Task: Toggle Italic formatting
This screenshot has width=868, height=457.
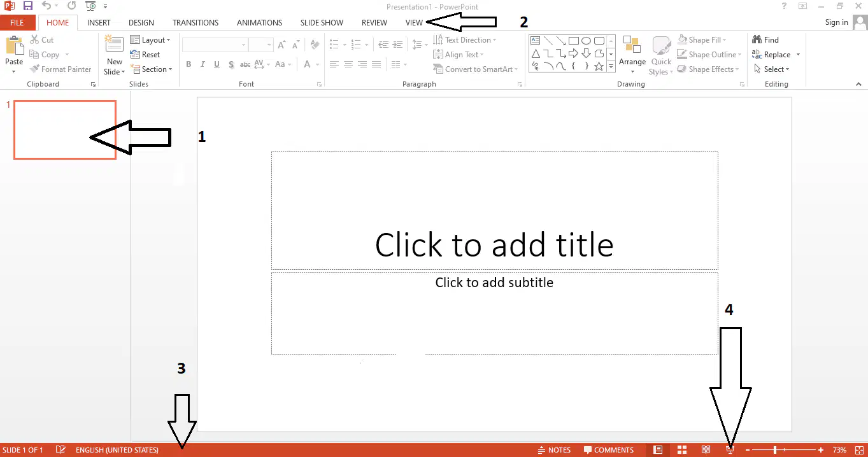Action: pyautogui.click(x=203, y=64)
